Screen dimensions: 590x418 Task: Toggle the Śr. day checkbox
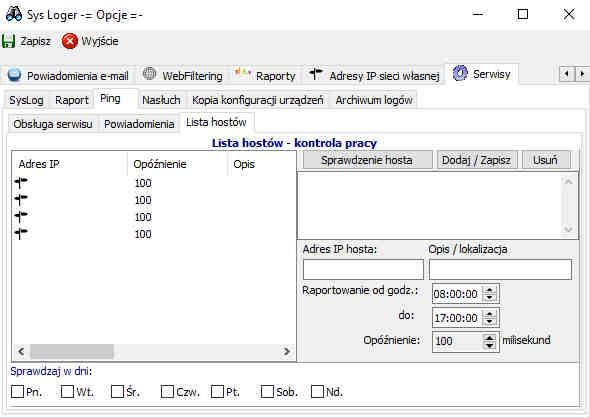point(117,391)
